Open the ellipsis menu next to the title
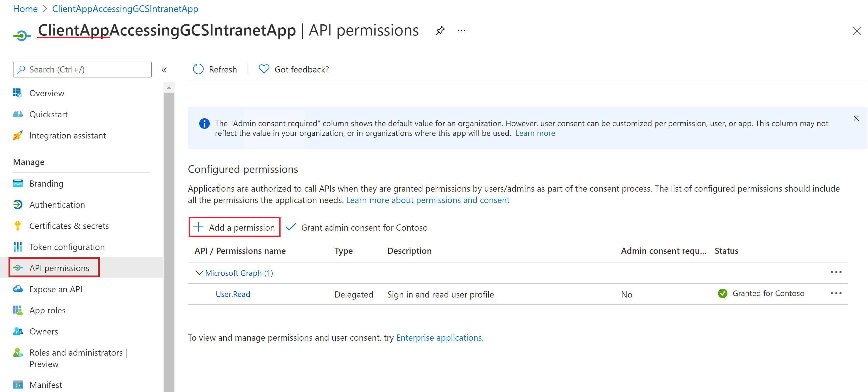Image resolution: width=868 pixels, height=392 pixels. (x=461, y=31)
